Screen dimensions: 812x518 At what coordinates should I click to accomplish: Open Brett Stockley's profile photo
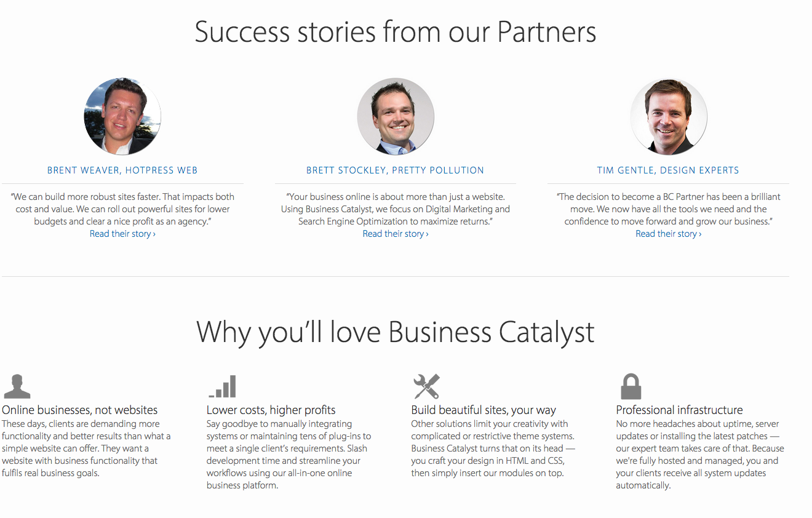396,116
